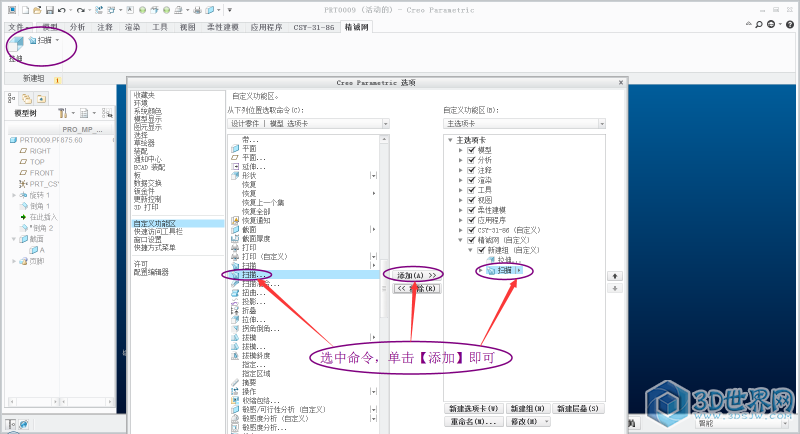This screenshot has width=800, height=434.
Task: Open the 设计零件 模型 选项卡 dropdown
Action: [308, 123]
